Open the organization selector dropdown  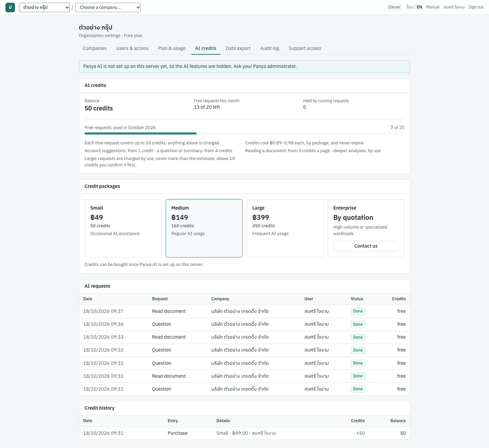point(44,7)
